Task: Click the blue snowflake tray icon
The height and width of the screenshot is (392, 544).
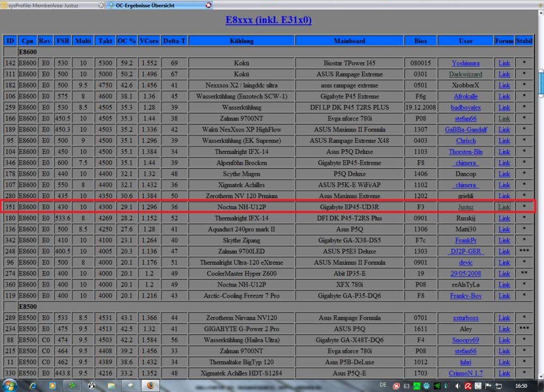Action: (426, 386)
